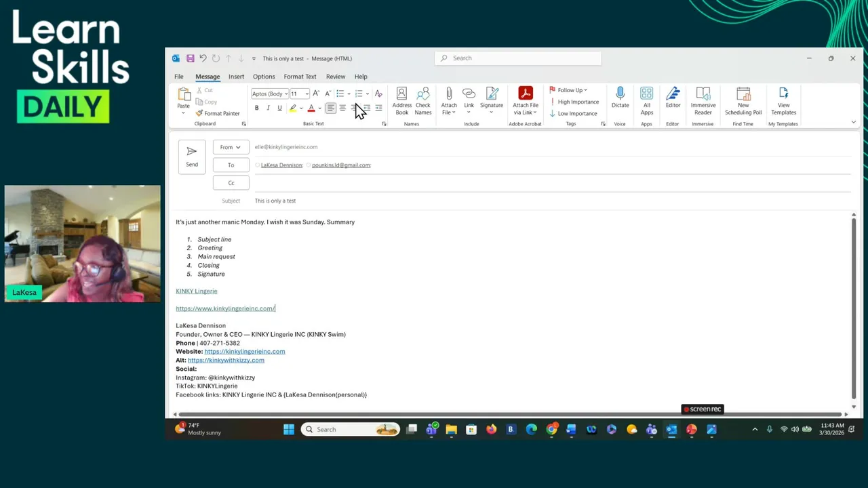
Task: Decrease font size with shrink font icon
Action: pyautogui.click(x=328, y=94)
